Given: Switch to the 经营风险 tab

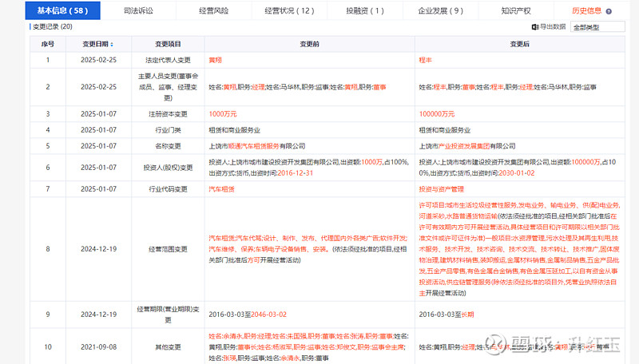Looking at the screenshot, I should tap(213, 11).
